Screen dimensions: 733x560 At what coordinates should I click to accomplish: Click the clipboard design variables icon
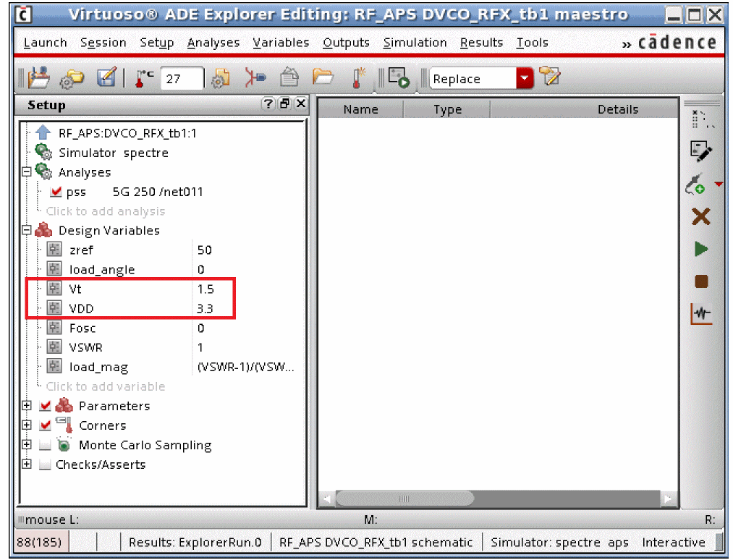pyautogui.click(x=289, y=77)
